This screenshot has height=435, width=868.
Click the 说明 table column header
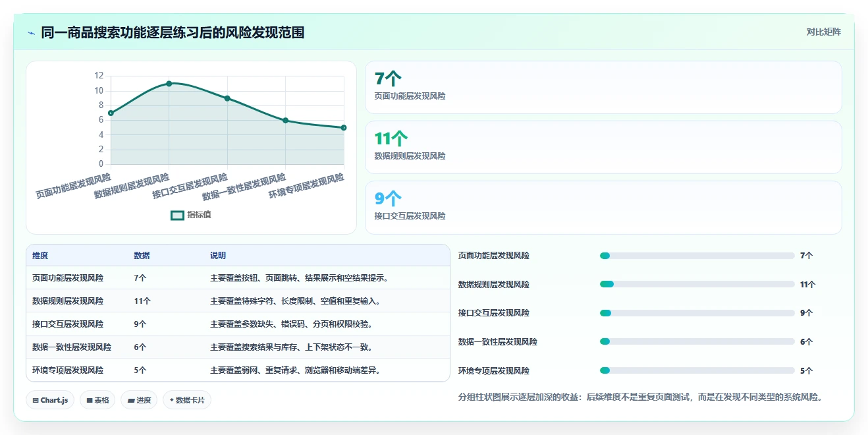click(218, 256)
